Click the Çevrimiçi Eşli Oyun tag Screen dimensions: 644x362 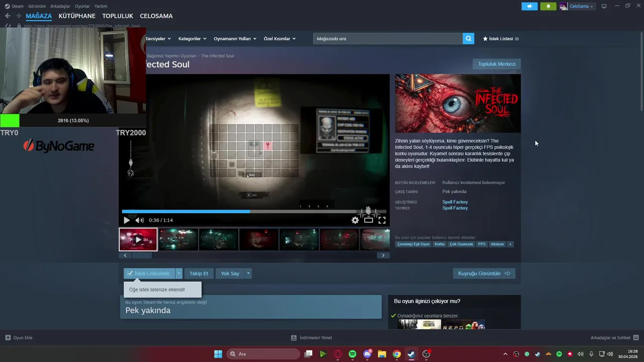pyautogui.click(x=414, y=244)
